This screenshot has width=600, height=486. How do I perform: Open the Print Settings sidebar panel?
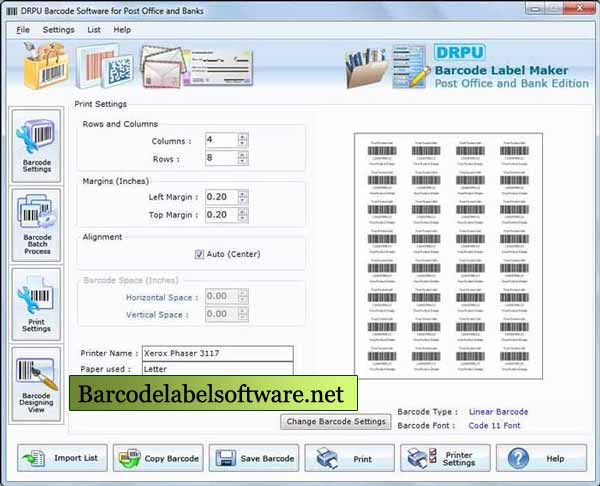[x=36, y=305]
